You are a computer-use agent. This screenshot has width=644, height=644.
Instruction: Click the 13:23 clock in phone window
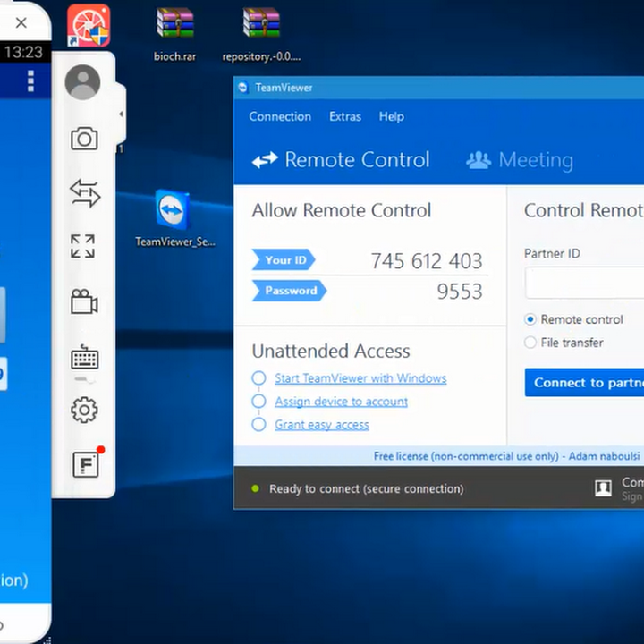tap(23, 52)
